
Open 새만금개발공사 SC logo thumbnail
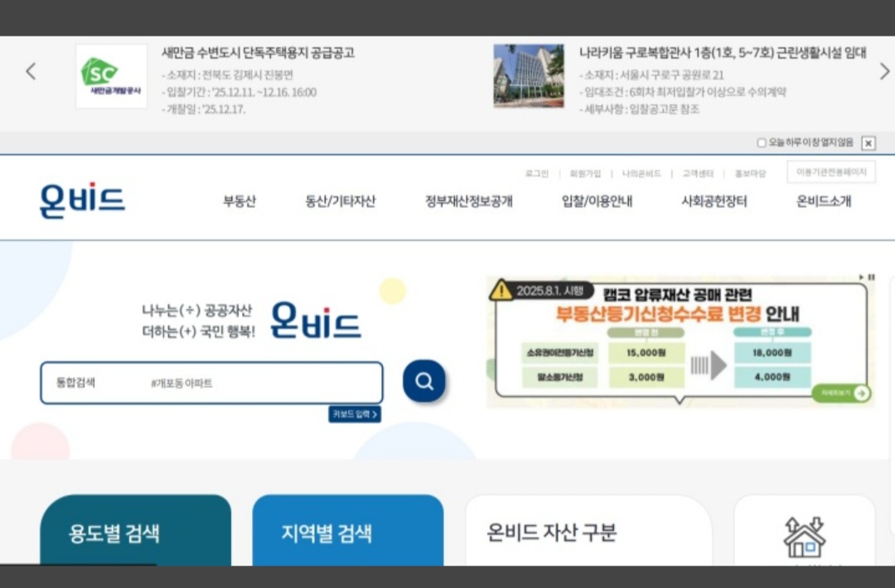click(111, 76)
